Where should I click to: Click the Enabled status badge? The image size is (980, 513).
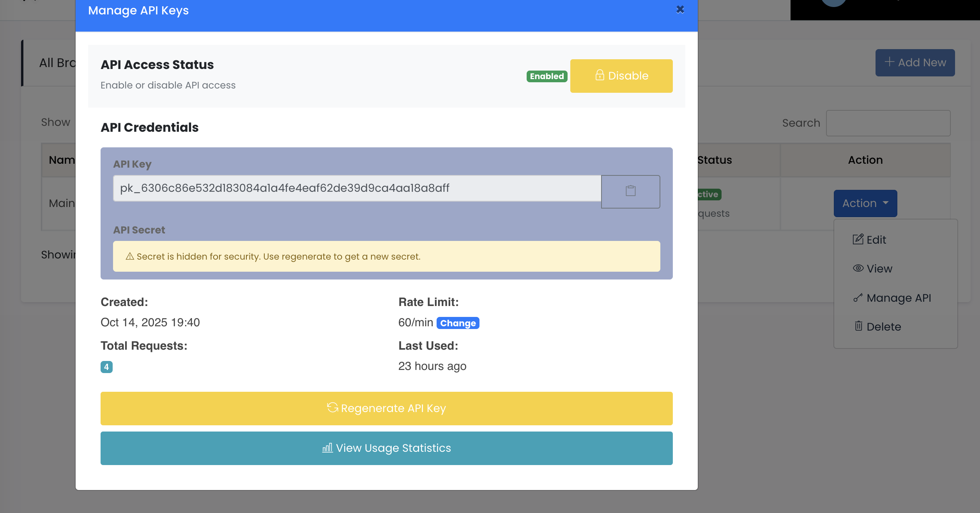pos(547,76)
